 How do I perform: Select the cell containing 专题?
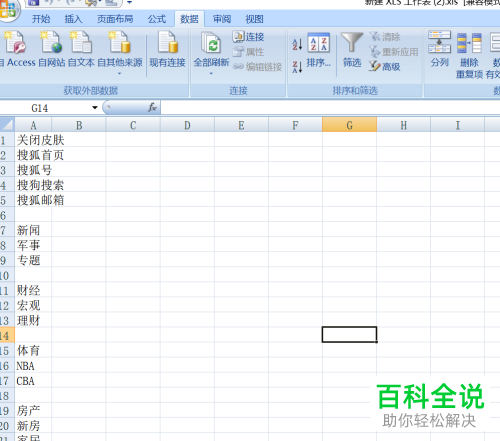click(33, 260)
